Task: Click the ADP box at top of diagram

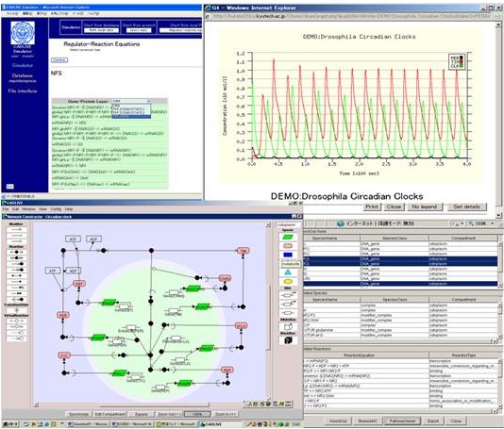Action: coord(93,239)
